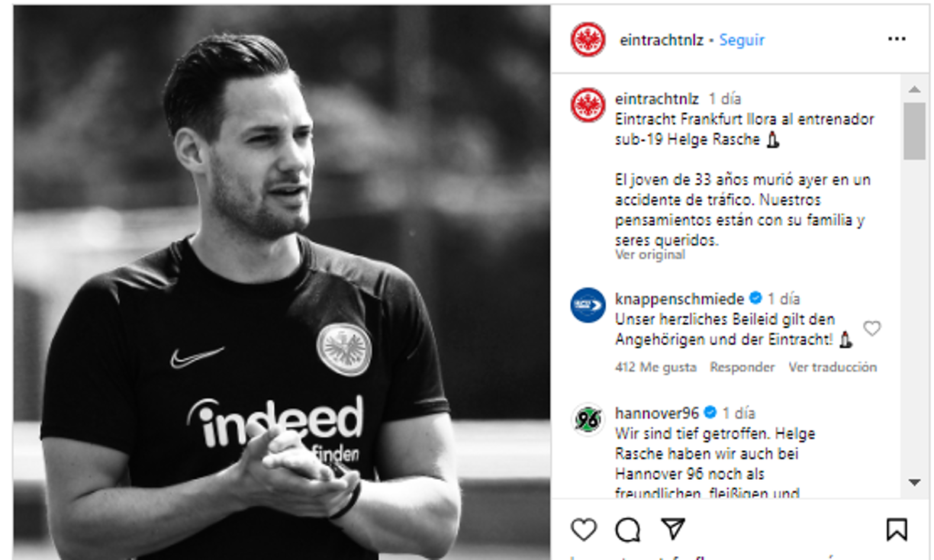
Task: Open the black-and-white coach photo
Action: [282, 282]
